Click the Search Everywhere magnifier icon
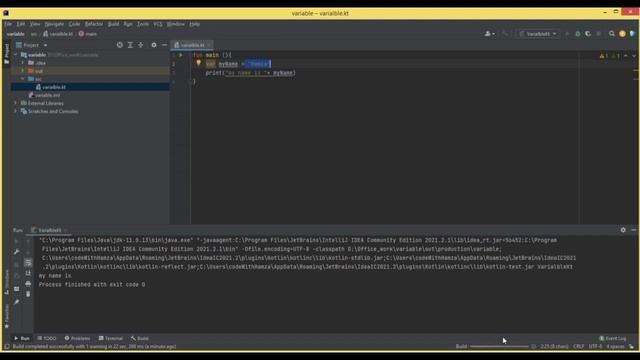Image resolution: width=640 pixels, height=360 pixels. pyautogui.click(x=611, y=34)
